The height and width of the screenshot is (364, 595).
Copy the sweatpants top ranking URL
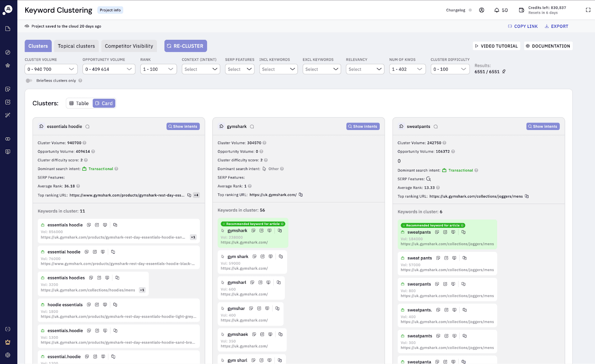point(527,196)
